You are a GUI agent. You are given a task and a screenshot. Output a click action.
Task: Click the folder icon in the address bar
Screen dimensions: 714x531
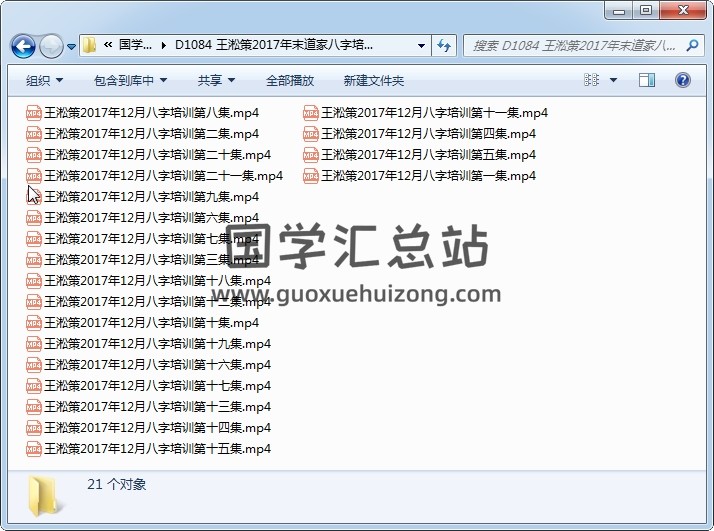[90, 45]
